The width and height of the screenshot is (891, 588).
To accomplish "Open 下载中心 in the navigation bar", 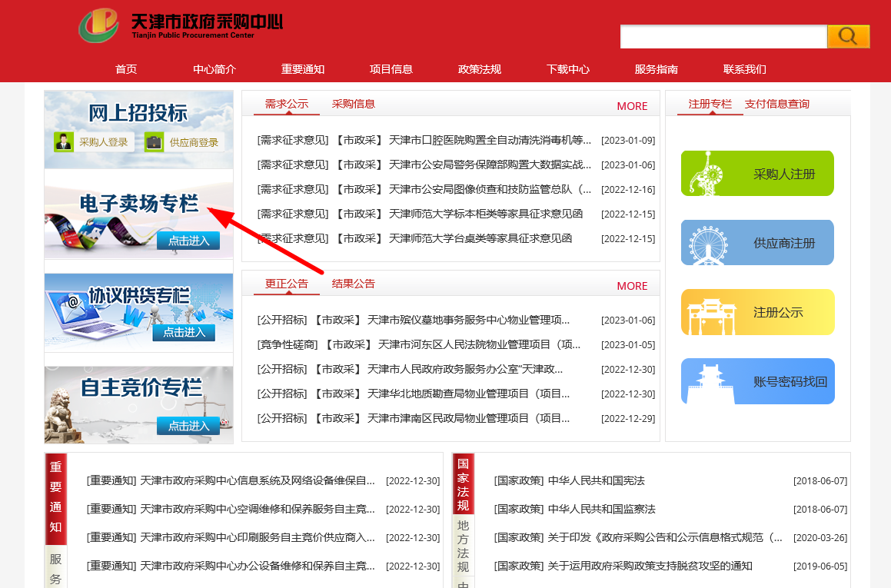I will [568, 69].
